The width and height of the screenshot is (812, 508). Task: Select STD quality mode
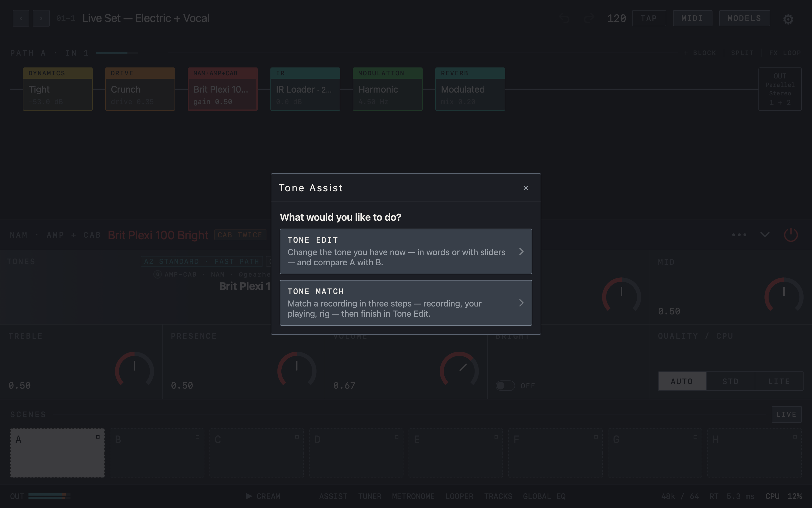(731, 381)
